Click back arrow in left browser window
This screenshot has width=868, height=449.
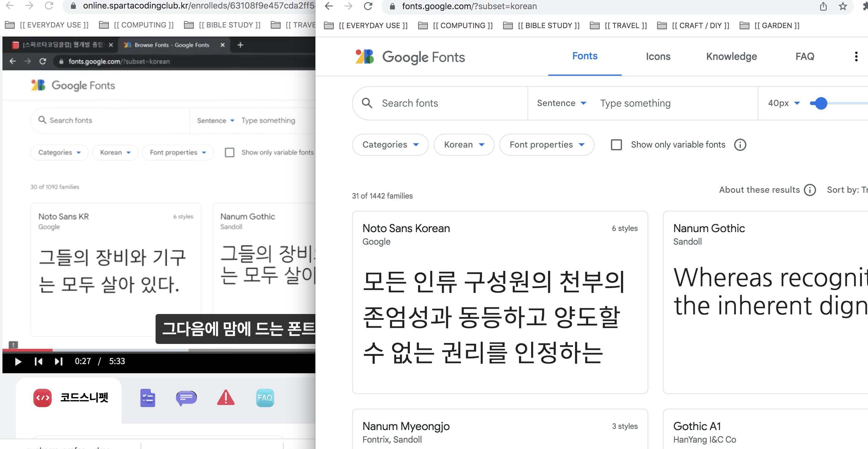(x=10, y=5)
